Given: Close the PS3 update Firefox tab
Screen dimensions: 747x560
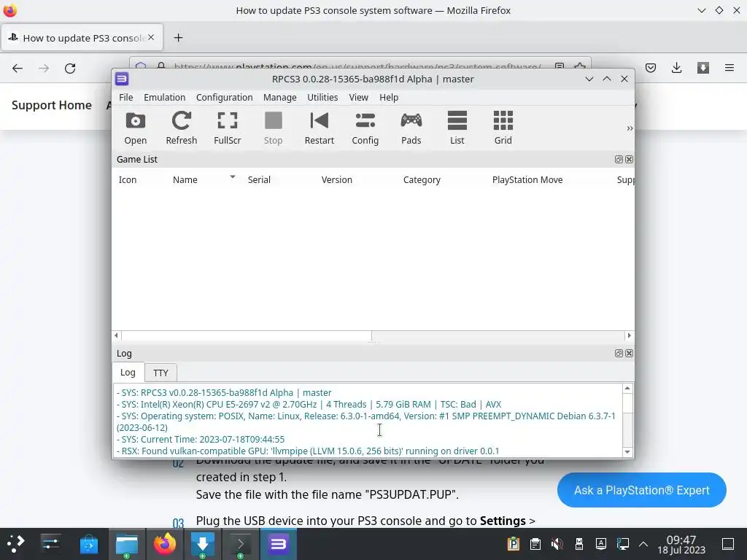Looking at the screenshot, I should click(x=151, y=37).
